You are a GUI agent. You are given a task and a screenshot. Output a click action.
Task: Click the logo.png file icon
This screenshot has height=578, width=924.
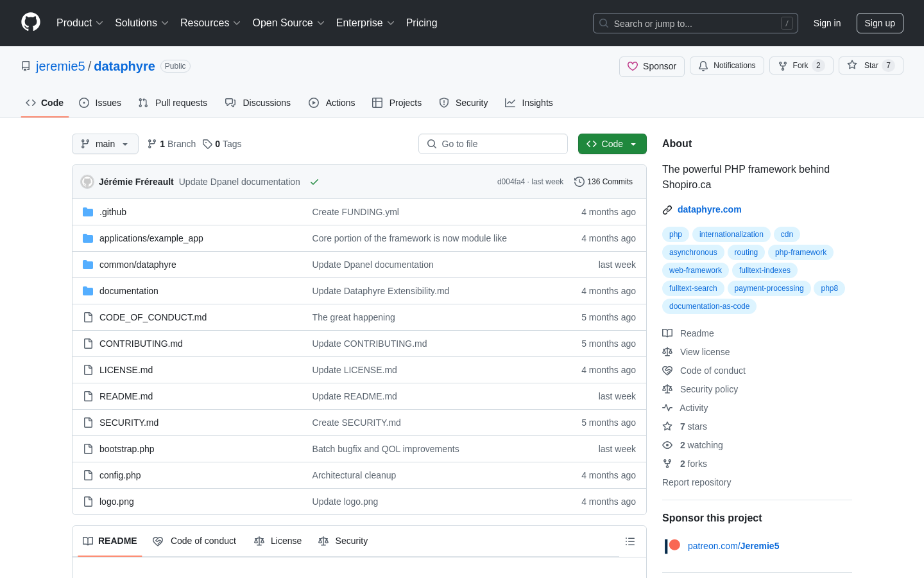click(88, 502)
